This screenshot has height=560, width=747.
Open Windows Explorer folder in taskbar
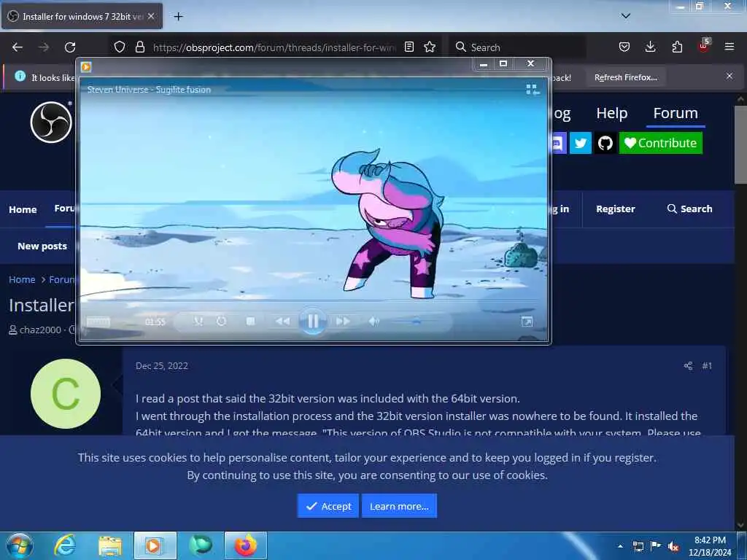[x=110, y=545]
